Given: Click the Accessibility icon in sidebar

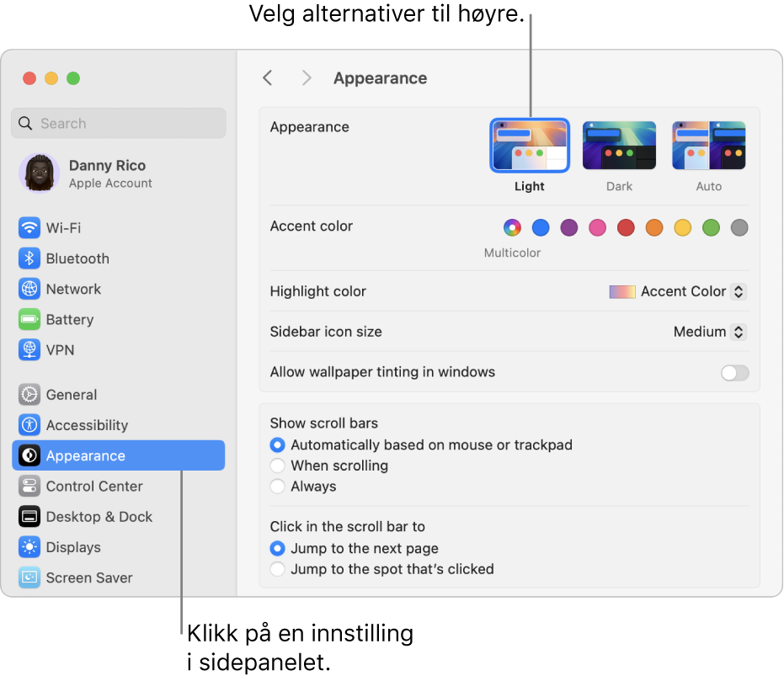Looking at the screenshot, I should pyautogui.click(x=29, y=425).
